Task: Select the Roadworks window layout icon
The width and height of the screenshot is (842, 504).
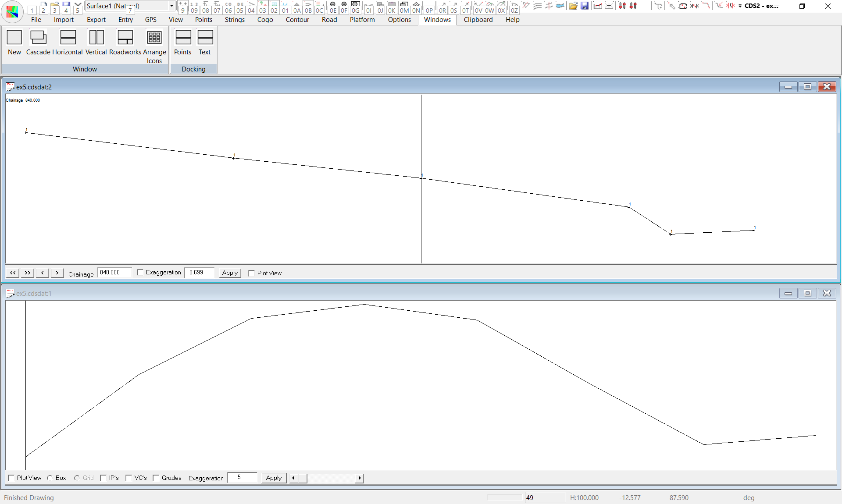Action: [x=125, y=38]
